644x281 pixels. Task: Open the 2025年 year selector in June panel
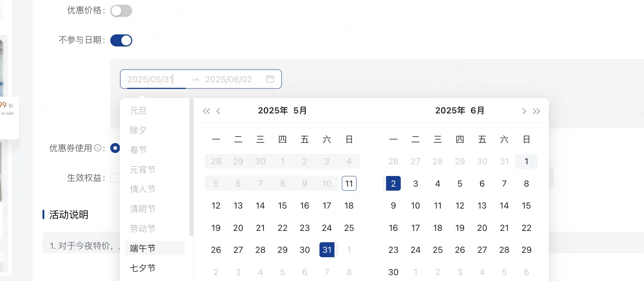[450, 110]
